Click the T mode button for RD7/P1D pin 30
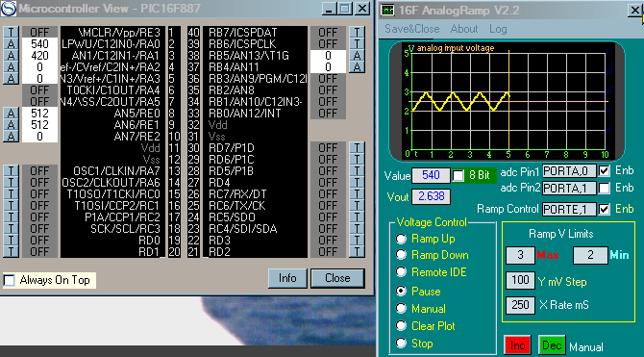Image resolution: width=644 pixels, height=357 pixels. tap(357, 147)
